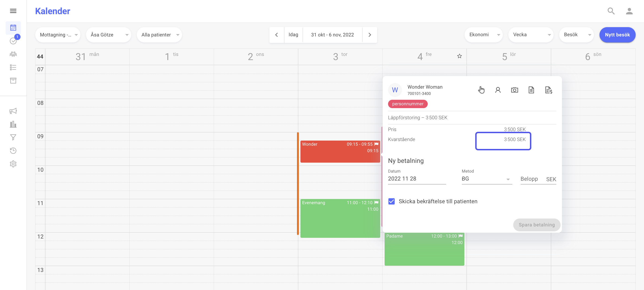Click the search magnifier icon
The image size is (644, 290).
[611, 11]
